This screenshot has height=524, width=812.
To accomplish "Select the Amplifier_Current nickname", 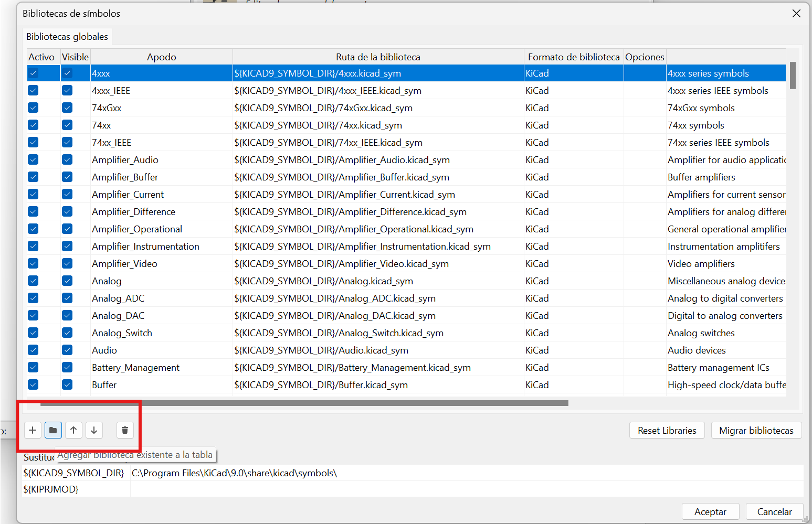I will click(162, 194).
